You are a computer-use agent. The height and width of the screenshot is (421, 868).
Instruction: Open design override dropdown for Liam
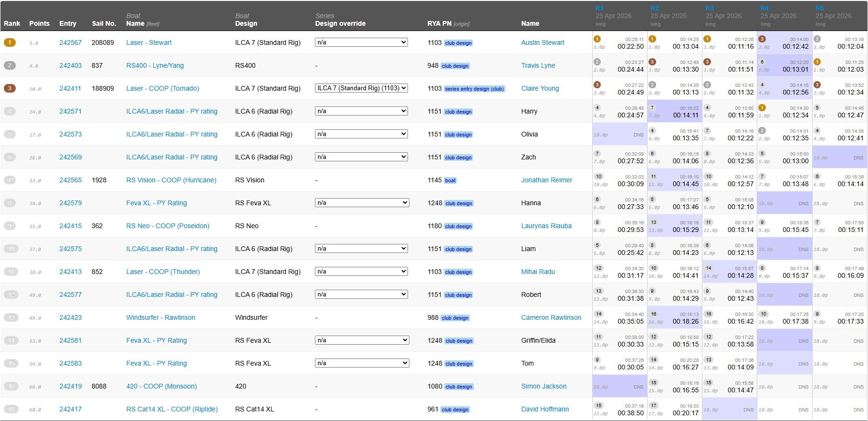tap(361, 249)
